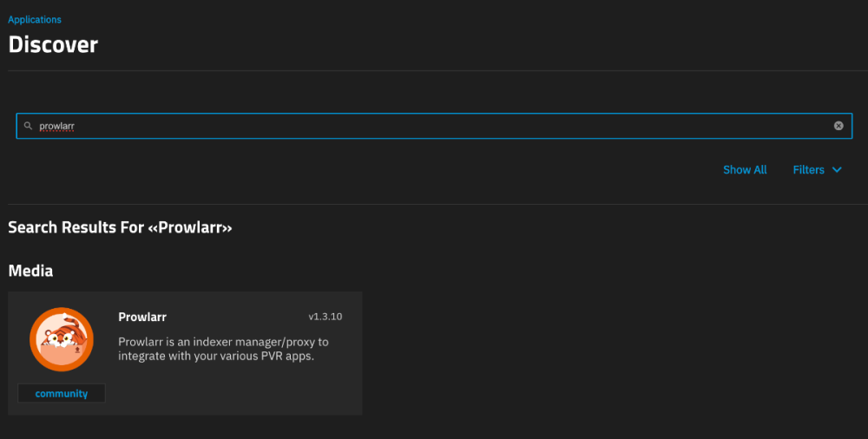
Task: Click the Discover page title
Action: 53,44
